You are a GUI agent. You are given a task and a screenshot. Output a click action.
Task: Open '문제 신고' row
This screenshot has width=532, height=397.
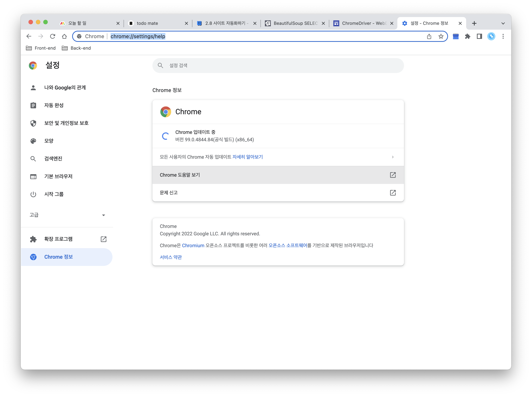point(278,193)
